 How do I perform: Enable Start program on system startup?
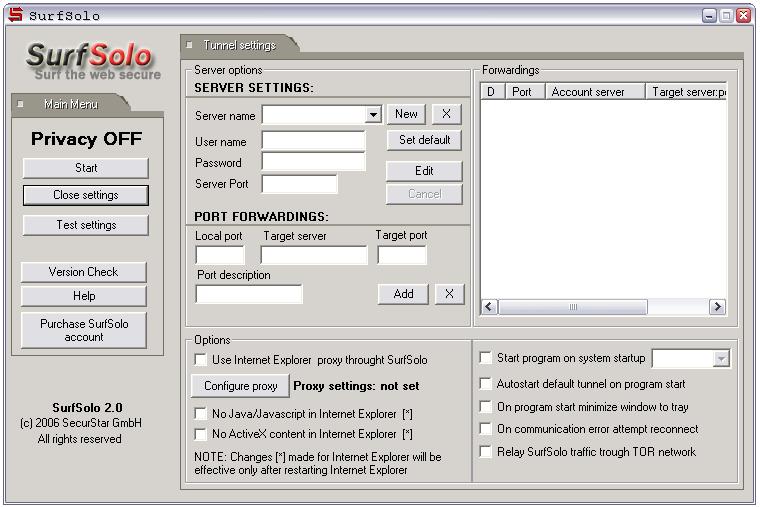point(486,358)
